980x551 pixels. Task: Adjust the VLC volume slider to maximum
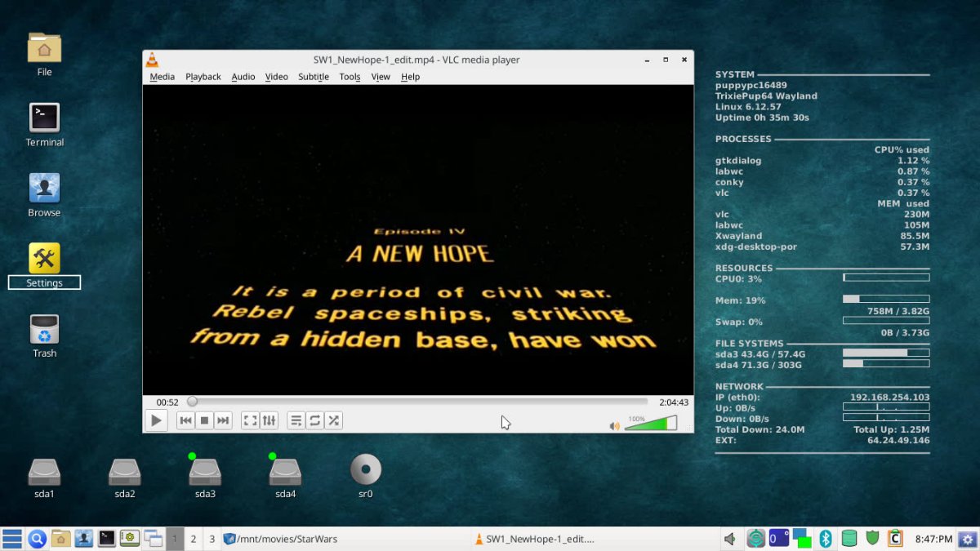pyautogui.click(x=676, y=422)
